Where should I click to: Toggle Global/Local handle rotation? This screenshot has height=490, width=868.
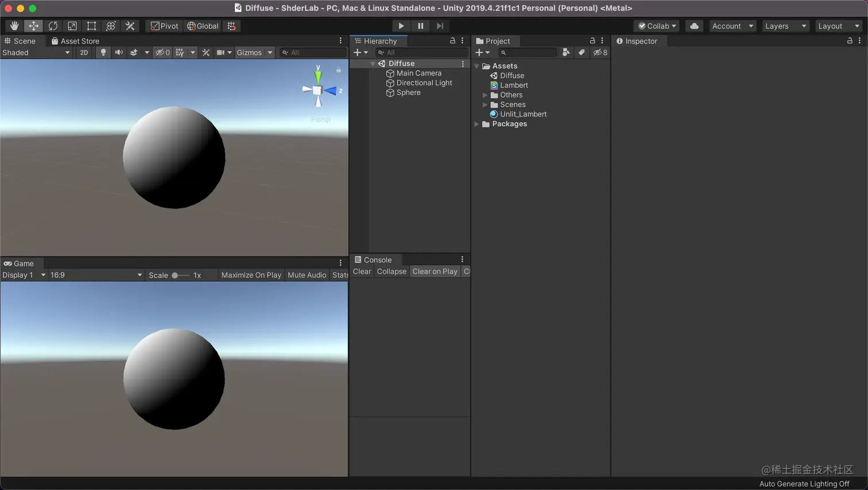[x=203, y=26]
